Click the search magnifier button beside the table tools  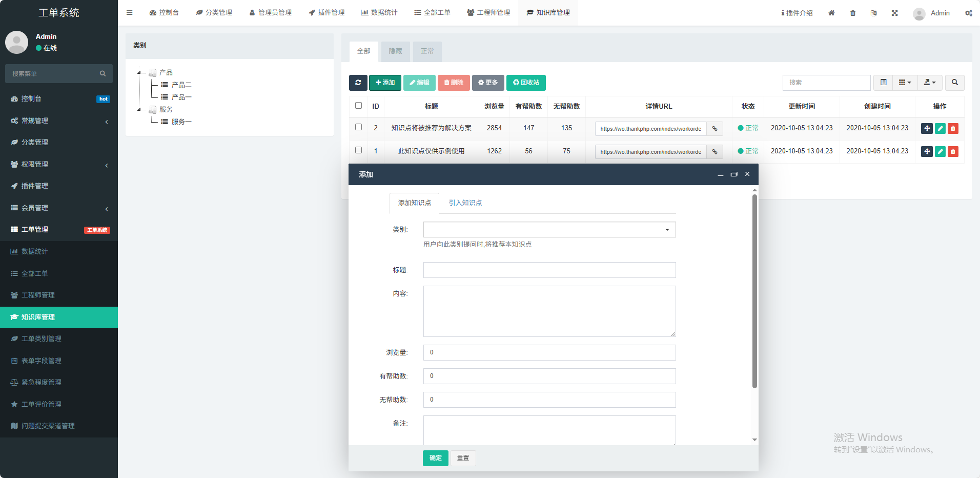coord(954,83)
